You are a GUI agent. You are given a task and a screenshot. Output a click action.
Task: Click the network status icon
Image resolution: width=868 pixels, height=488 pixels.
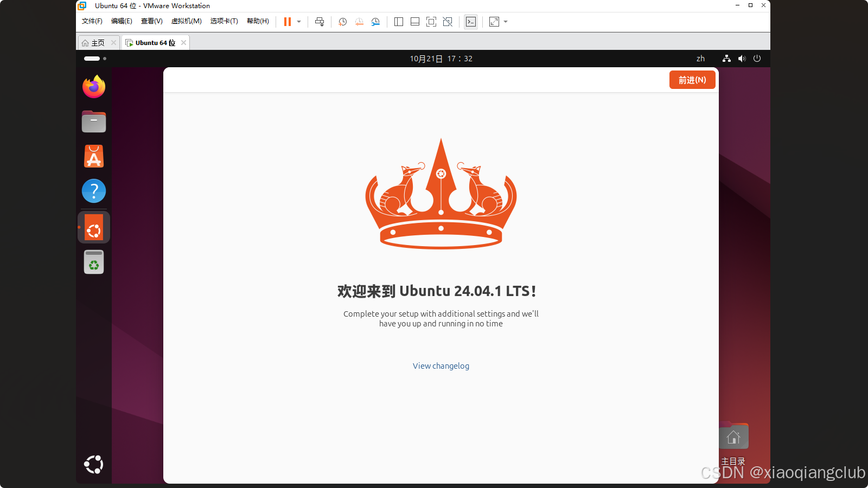tap(726, 59)
